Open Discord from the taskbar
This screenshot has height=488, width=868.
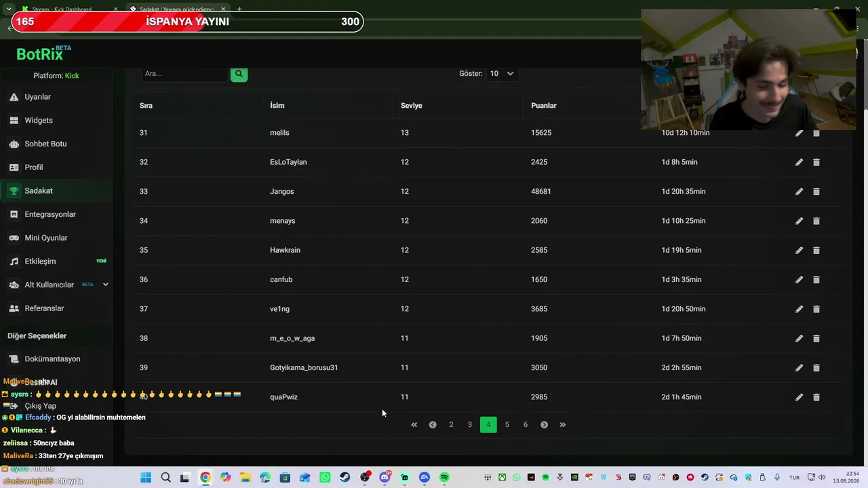coord(385,478)
